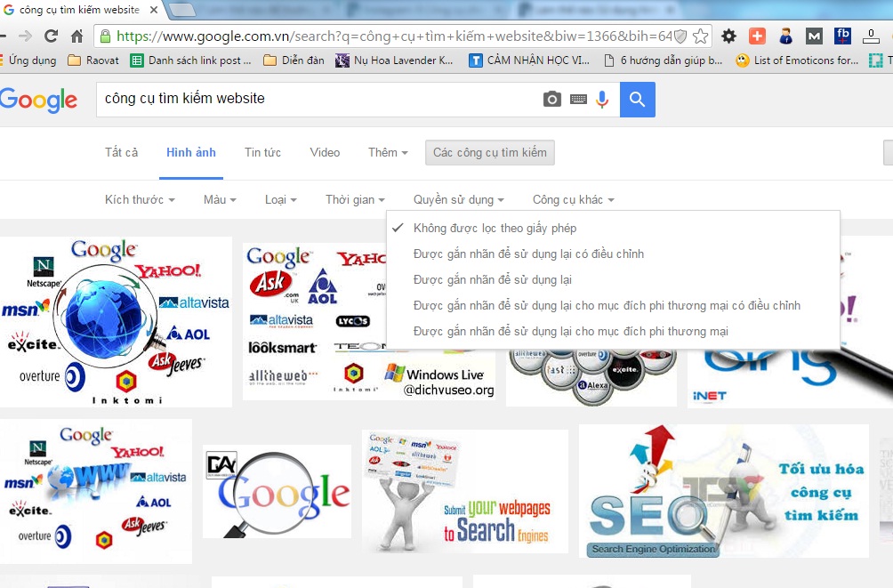Open the Diễn đàn bookmark folder
This screenshot has width=893, height=588.
(x=294, y=60)
